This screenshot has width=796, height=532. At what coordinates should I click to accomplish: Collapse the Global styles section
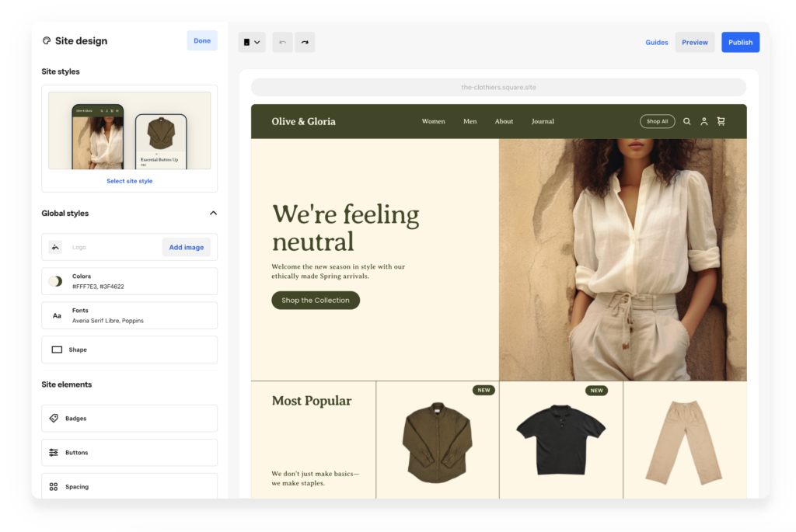(213, 212)
